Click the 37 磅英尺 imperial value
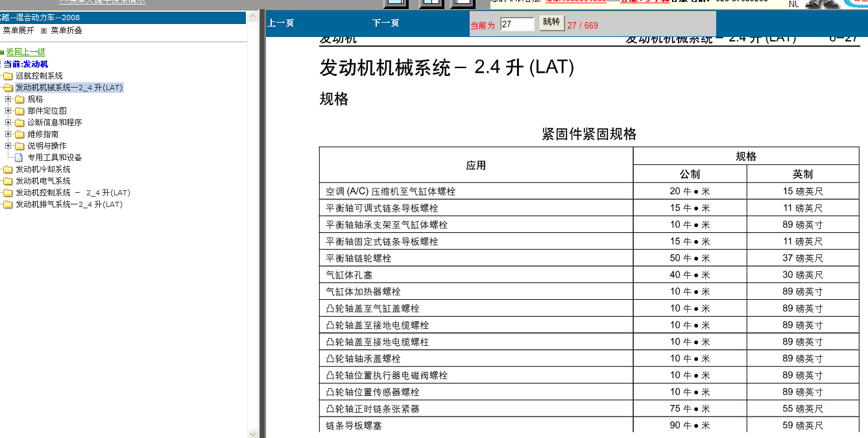The width and height of the screenshot is (868, 438). pos(802,258)
